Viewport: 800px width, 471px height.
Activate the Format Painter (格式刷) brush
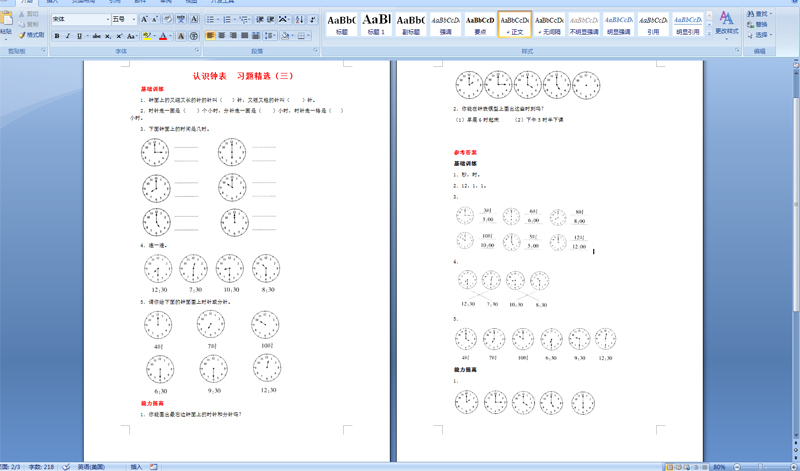(31, 35)
